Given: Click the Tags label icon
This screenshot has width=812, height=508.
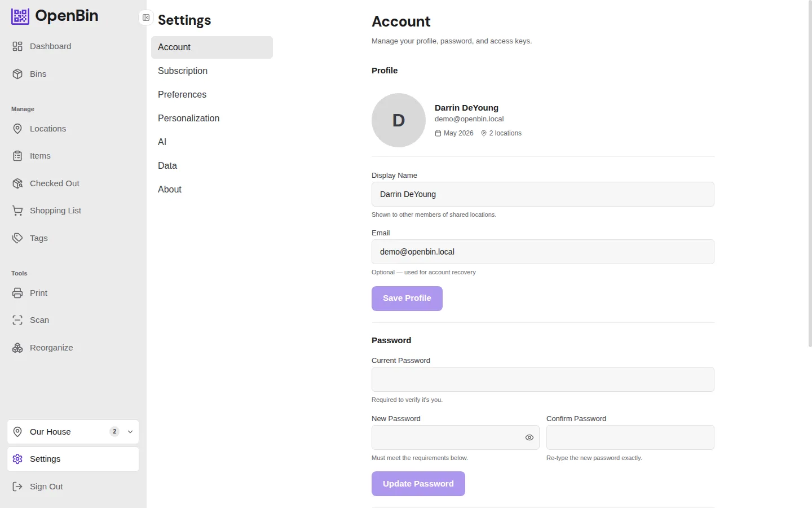Looking at the screenshot, I should [17, 238].
